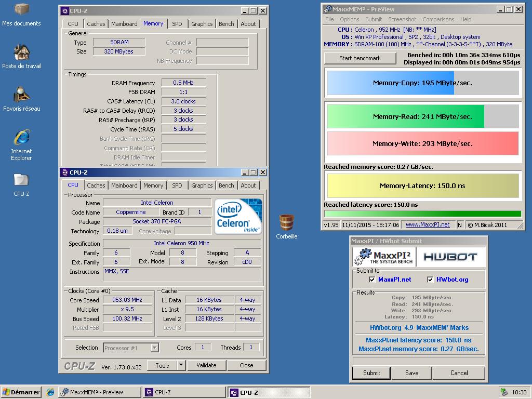Open the File menu in MaxxMEM²
The width and height of the screenshot is (532, 399).
coord(329,19)
